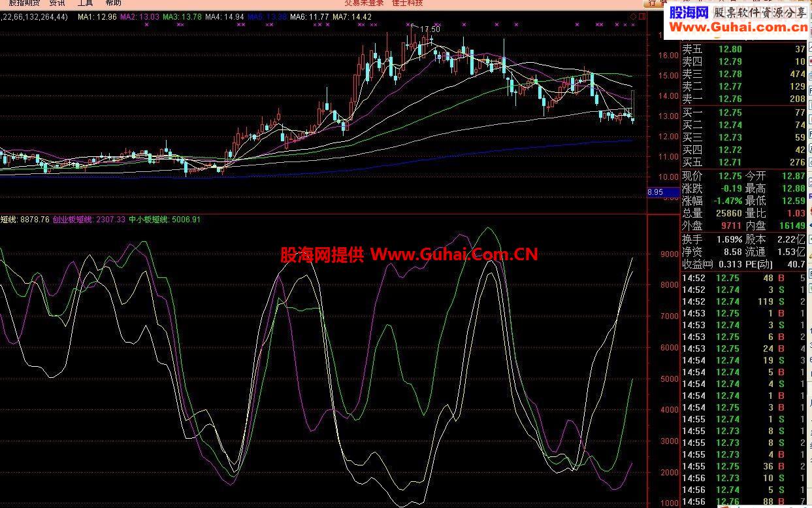Viewport: 812px width, 508px height.
Task: Open the 资讯 menu
Action: 57,3
